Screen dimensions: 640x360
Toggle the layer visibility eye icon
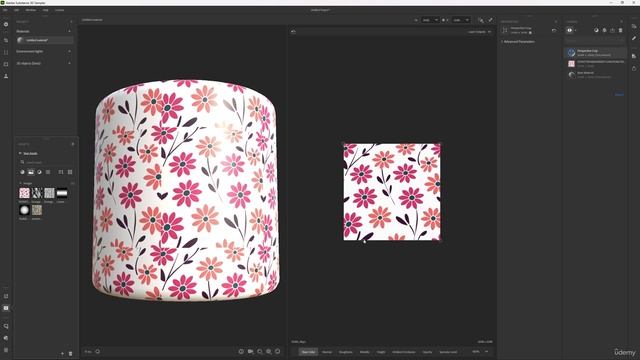pos(570,30)
